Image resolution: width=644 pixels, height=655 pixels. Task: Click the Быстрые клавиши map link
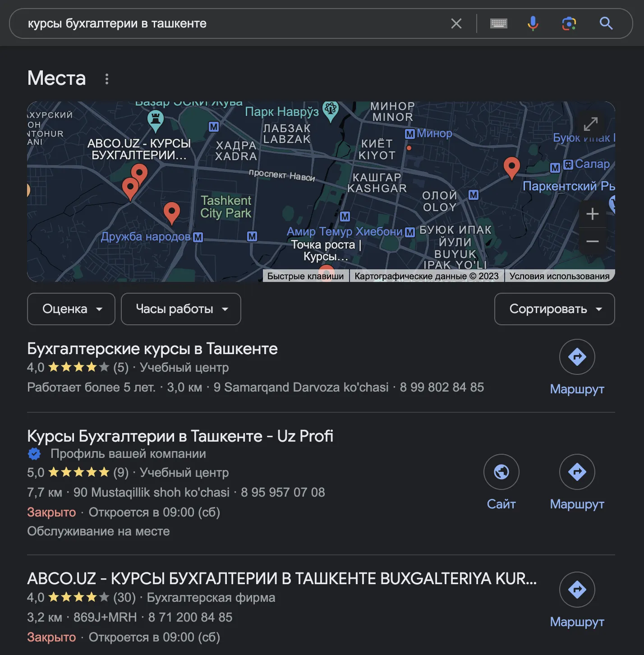pos(305,276)
